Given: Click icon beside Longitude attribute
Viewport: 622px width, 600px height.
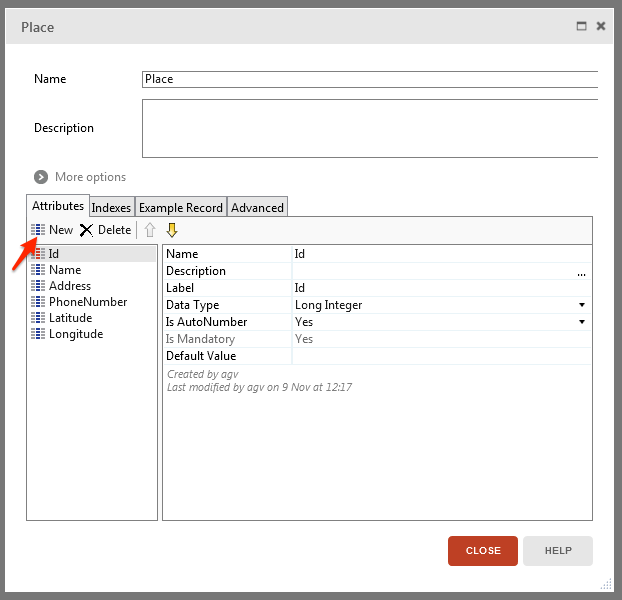Looking at the screenshot, I should click(x=38, y=334).
